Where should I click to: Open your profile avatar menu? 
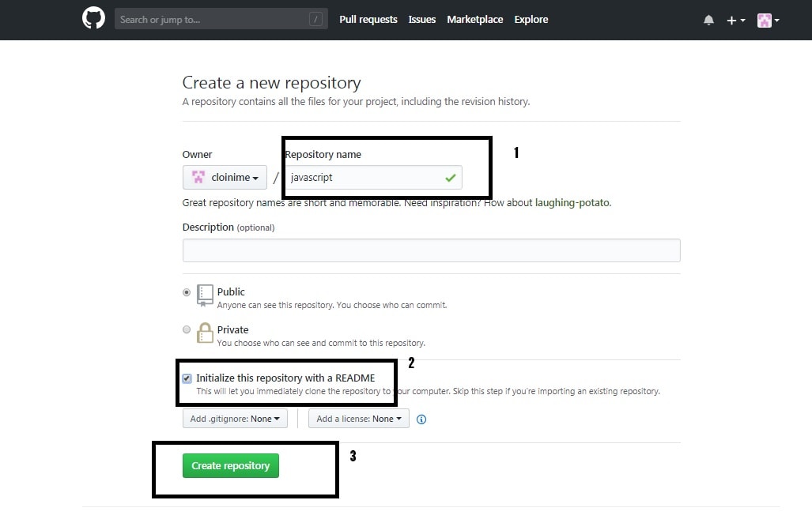pyautogui.click(x=765, y=19)
